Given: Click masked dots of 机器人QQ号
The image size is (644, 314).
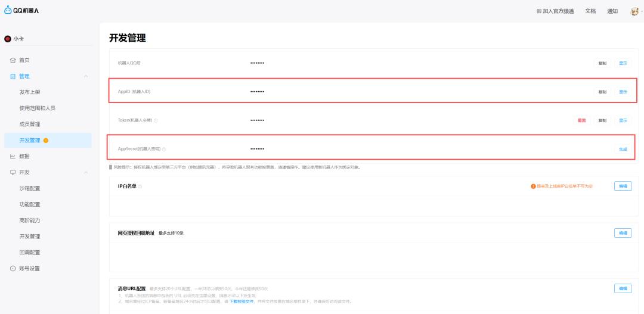Looking at the screenshot, I should click(x=257, y=63).
